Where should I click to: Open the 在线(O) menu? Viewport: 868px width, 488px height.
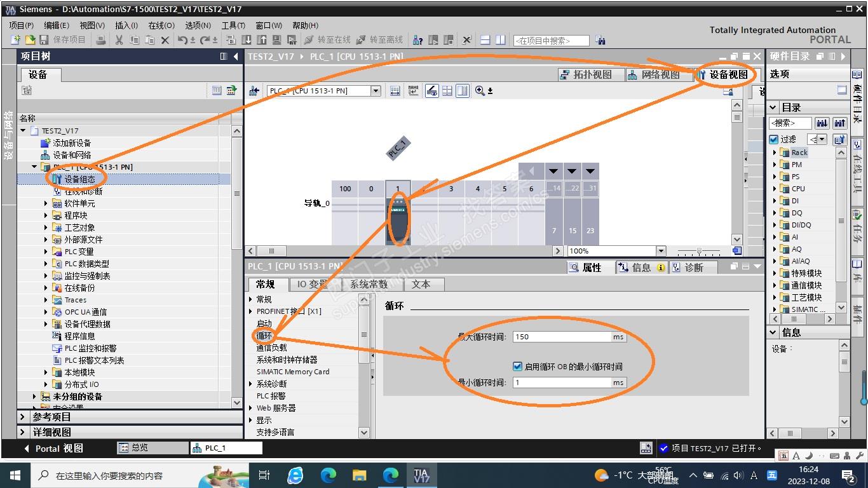[161, 25]
